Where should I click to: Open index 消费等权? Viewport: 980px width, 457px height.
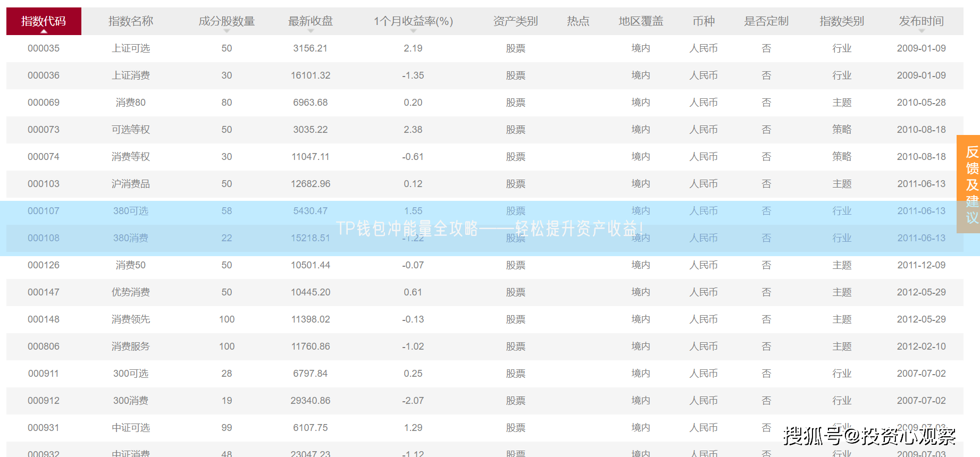pos(131,157)
